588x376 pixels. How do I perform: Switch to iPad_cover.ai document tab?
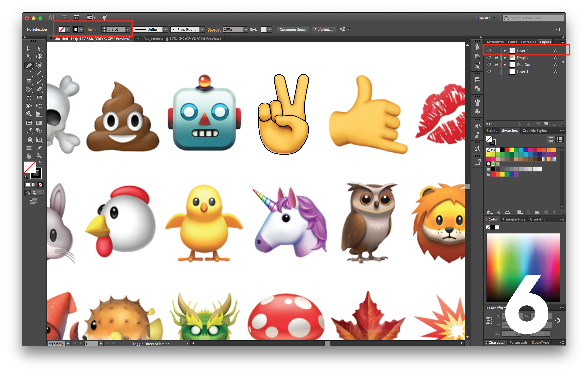(181, 39)
